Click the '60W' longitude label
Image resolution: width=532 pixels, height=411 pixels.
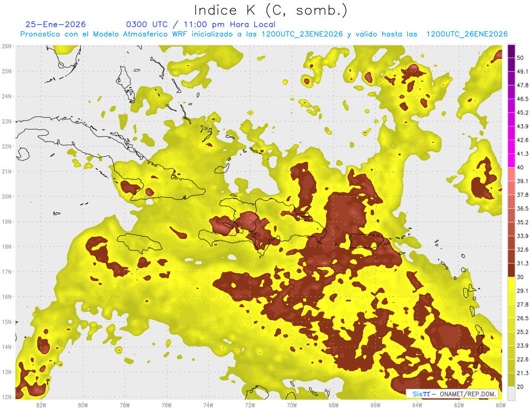pos(501,405)
